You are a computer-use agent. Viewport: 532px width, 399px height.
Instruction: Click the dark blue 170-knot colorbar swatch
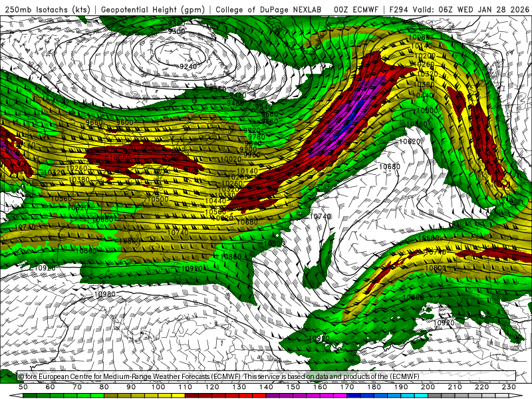pyautogui.click(x=354, y=396)
